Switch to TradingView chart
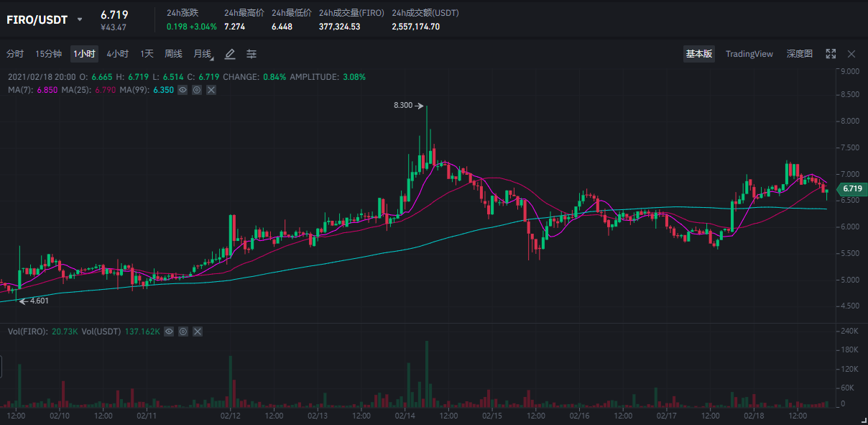This screenshot has height=425, width=868. click(749, 54)
